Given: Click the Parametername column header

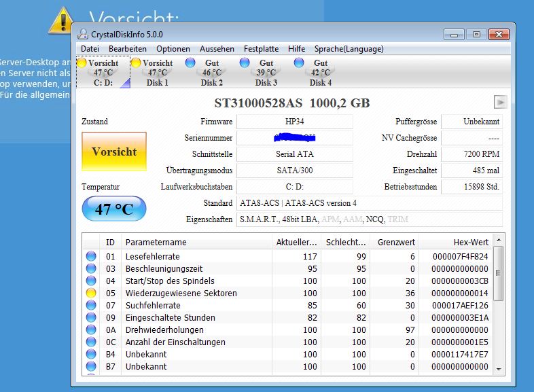Looking at the screenshot, I should tap(197, 242).
